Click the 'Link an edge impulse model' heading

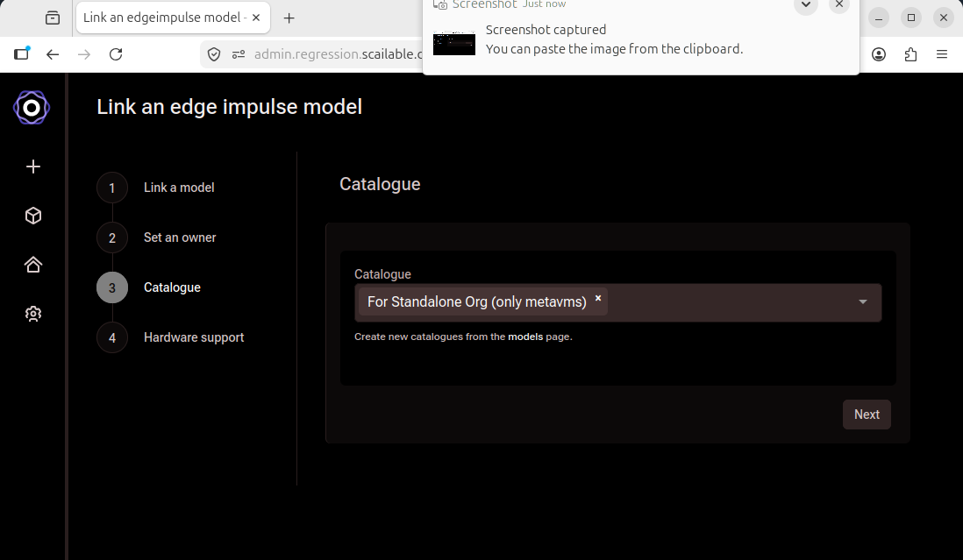tap(229, 107)
